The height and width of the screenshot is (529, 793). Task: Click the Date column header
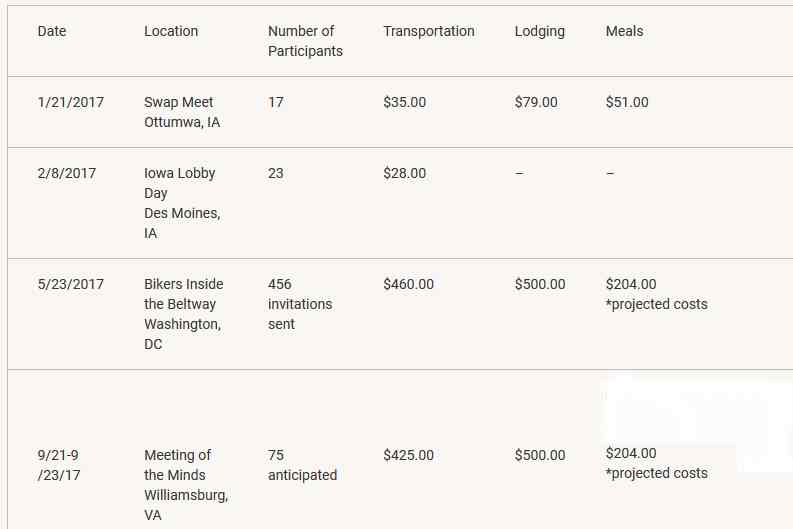(52, 31)
